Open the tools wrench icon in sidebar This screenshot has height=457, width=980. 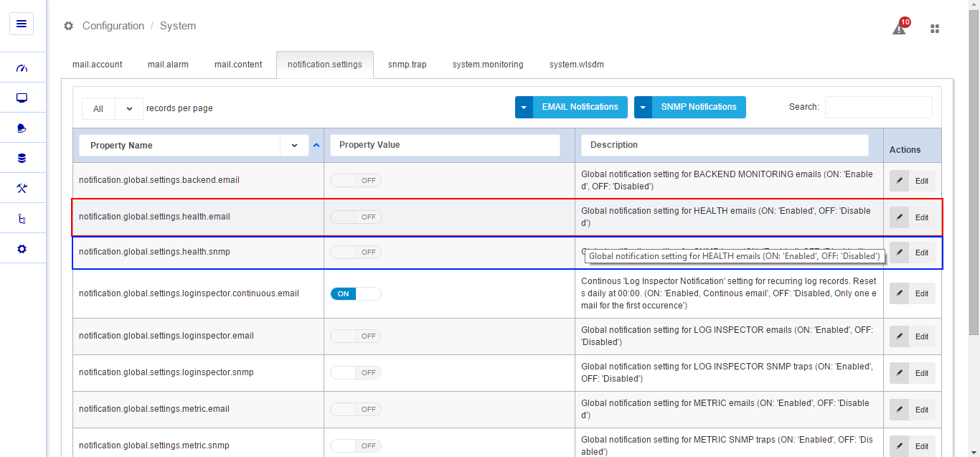click(x=22, y=189)
